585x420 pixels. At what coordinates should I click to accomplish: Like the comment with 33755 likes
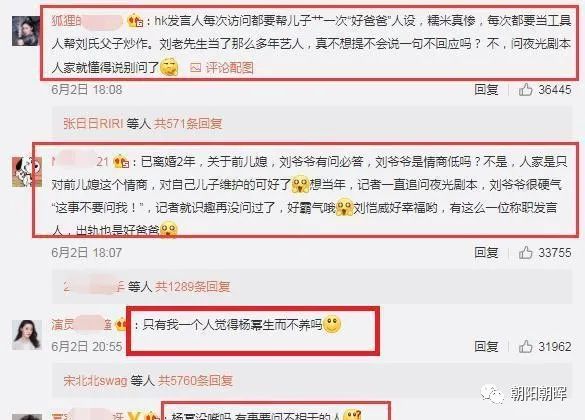point(525,253)
